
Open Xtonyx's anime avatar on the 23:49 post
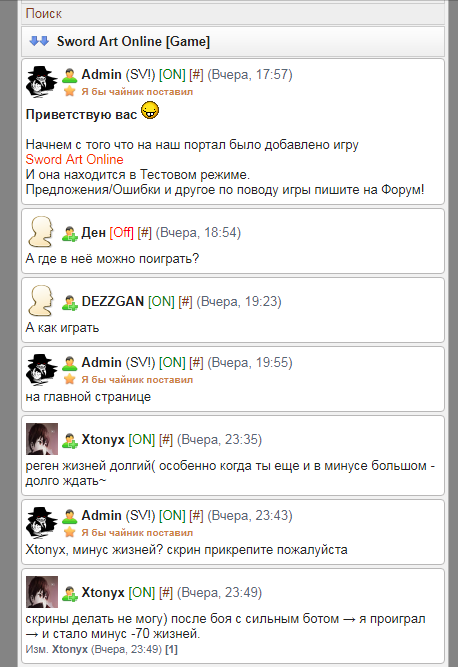42,592
